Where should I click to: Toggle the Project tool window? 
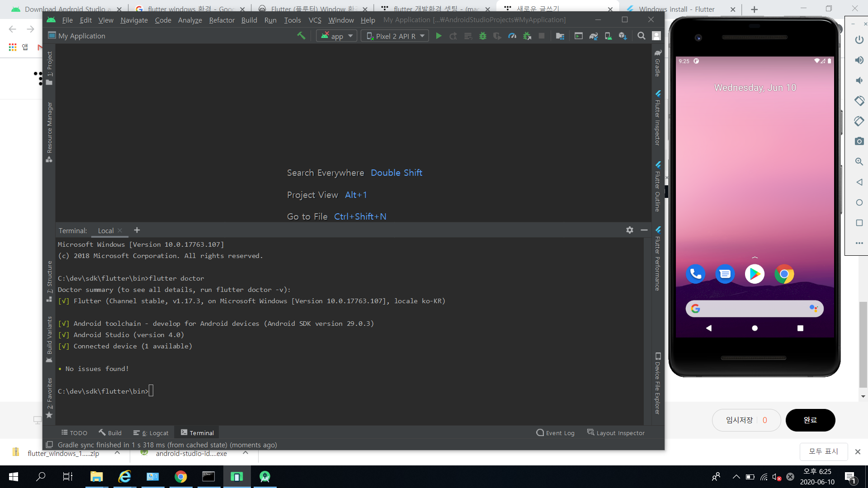tap(49, 68)
